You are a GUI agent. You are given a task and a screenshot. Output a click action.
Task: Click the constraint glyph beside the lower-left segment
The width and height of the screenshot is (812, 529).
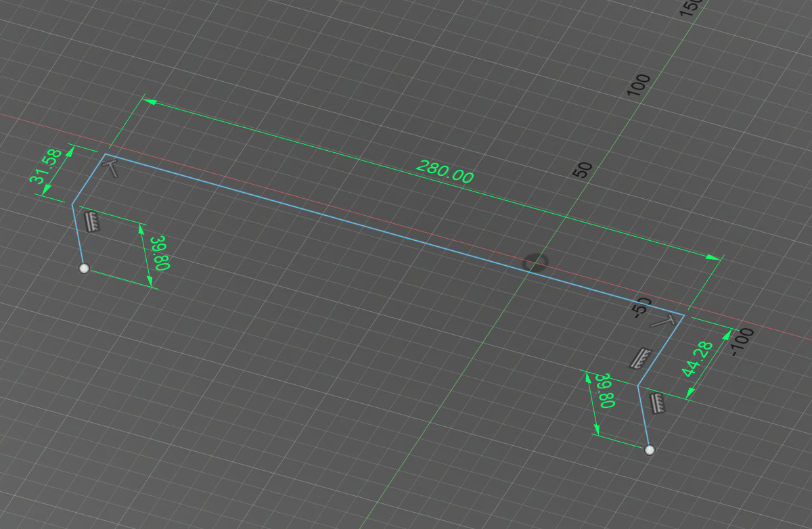click(x=92, y=221)
